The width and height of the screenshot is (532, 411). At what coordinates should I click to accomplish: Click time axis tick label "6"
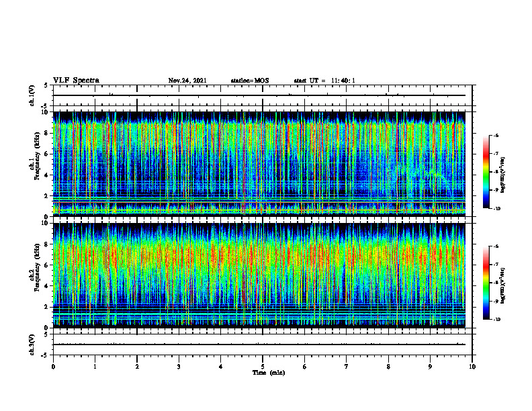[x=305, y=367]
